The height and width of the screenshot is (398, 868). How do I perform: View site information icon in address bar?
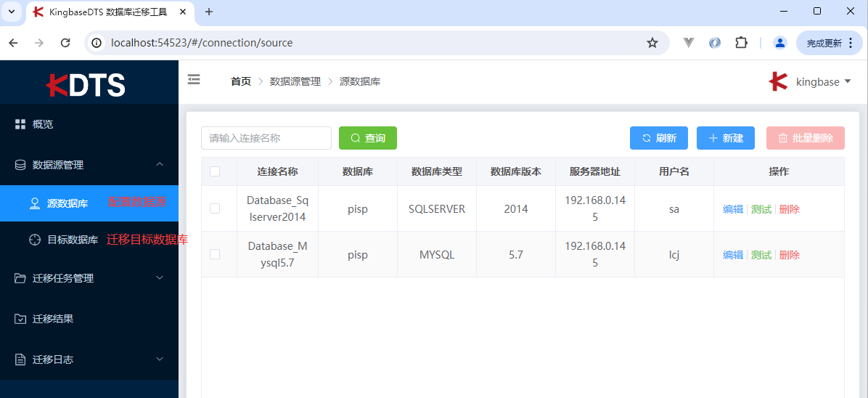click(97, 43)
